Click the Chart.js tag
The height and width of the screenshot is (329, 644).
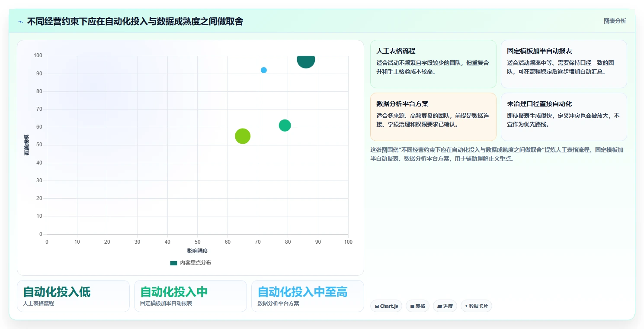[x=386, y=306]
